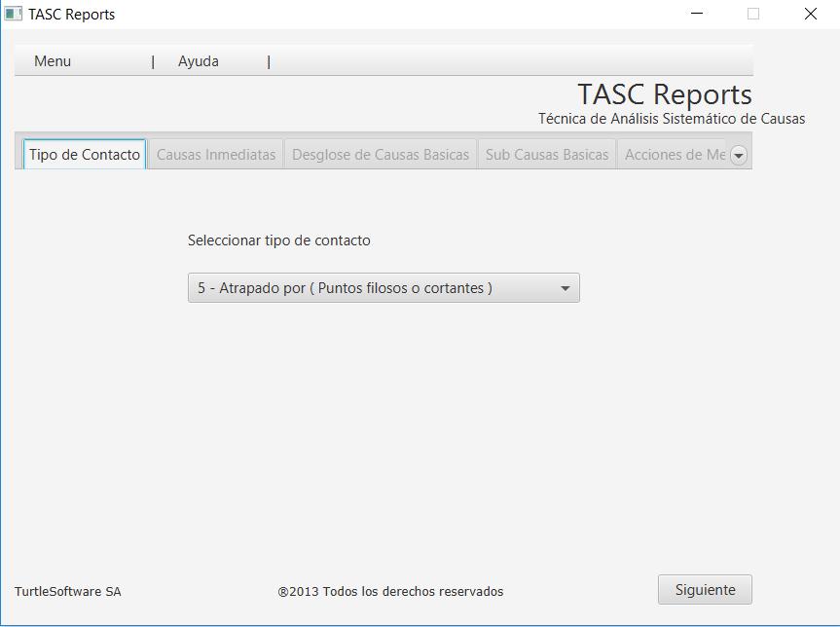Click the Siguiente button
The height and width of the screenshot is (627, 840).
705,589
